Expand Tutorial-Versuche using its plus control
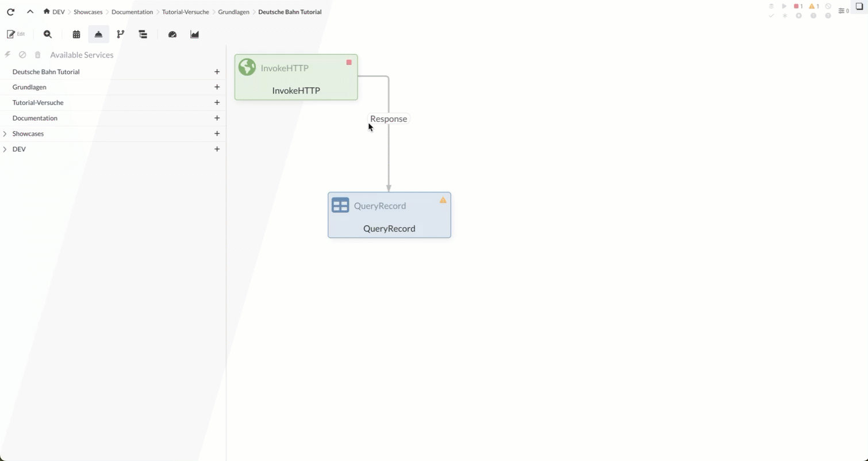Screen dimensions: 868x461 [x=217, y=102]
